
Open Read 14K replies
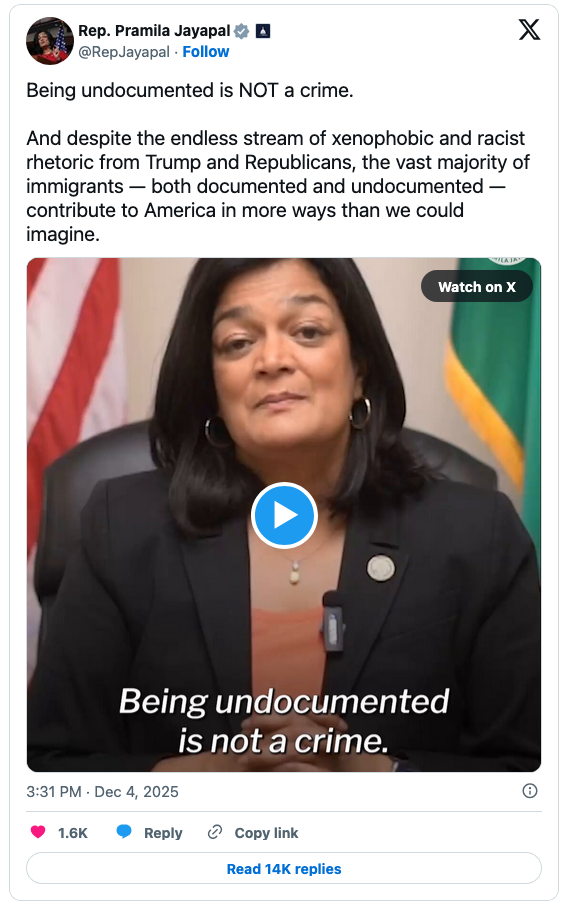pos(284,868)
